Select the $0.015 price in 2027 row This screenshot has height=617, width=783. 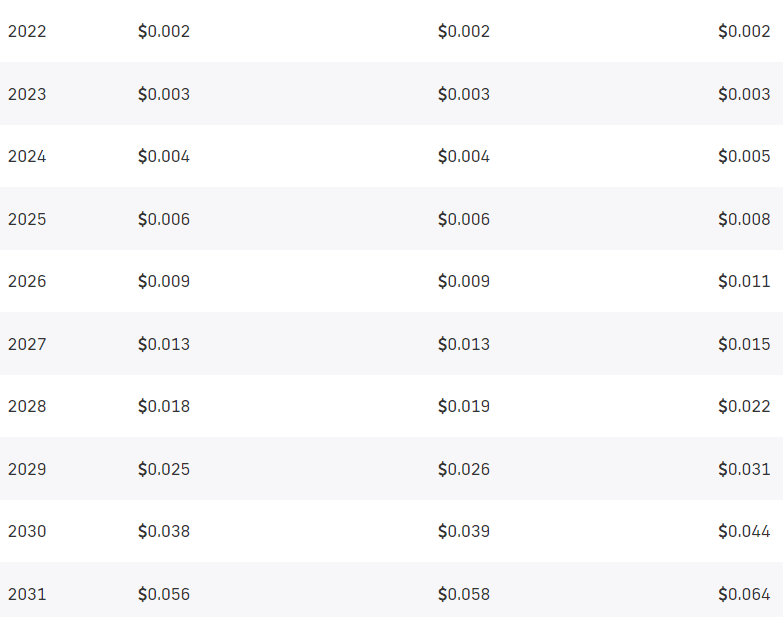click(x=744, y=344)
